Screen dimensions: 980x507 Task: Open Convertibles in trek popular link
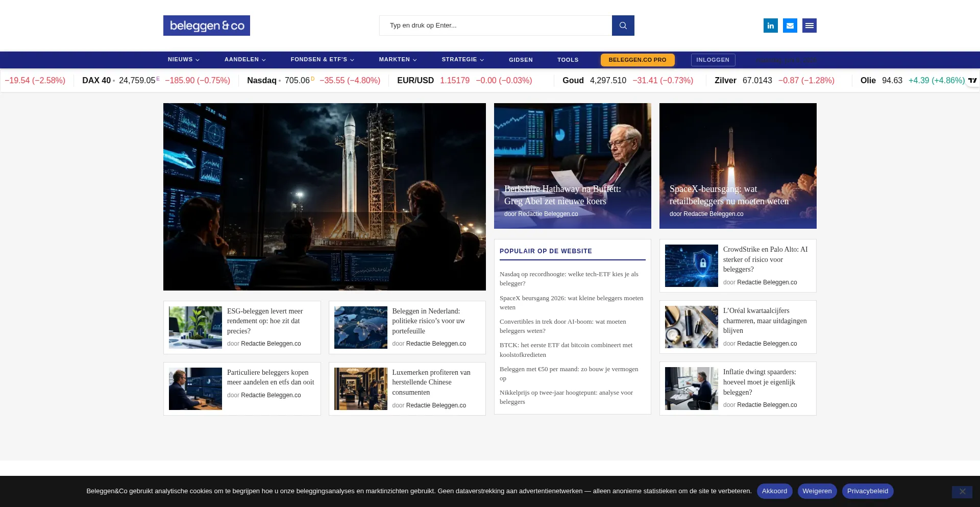(x=563, y=326)
